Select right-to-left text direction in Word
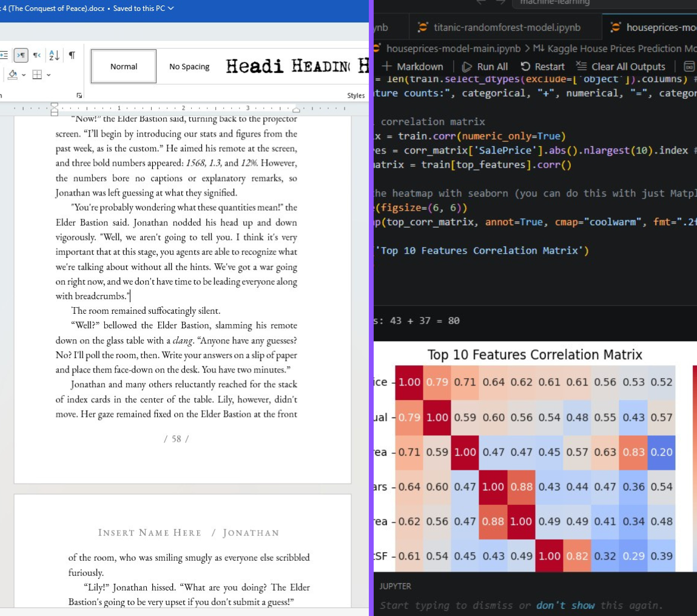The image size is (697, 616). pos(37,55)
